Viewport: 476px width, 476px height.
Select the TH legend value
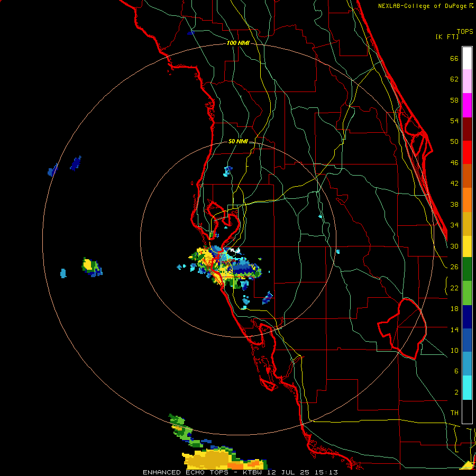[x=454, y=413]
